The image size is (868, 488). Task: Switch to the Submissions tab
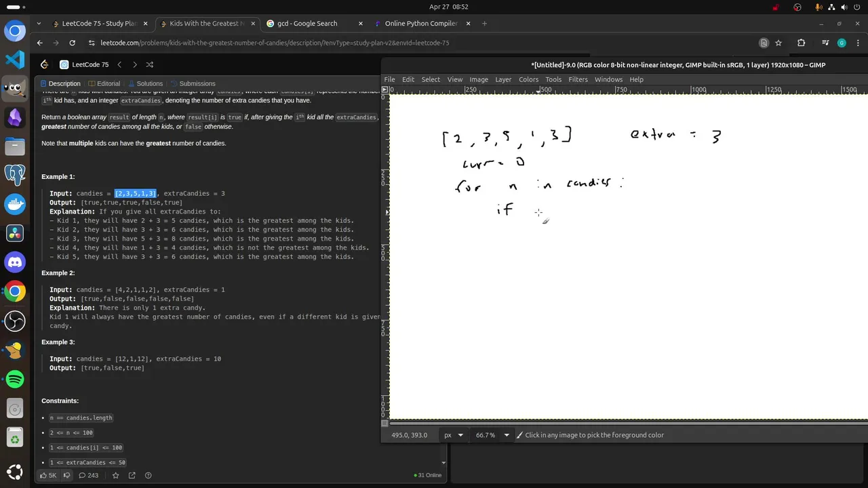click(193, 83)
